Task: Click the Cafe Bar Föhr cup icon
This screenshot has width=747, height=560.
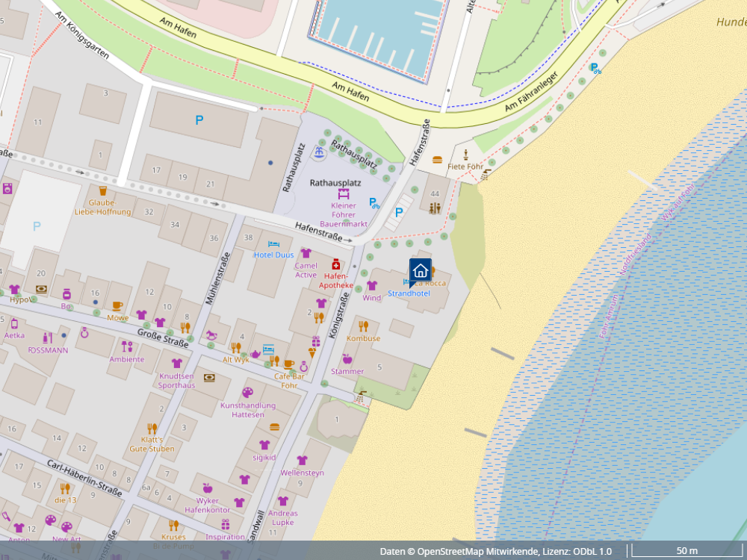Action: pyautogui.click(x=288, y=364)
